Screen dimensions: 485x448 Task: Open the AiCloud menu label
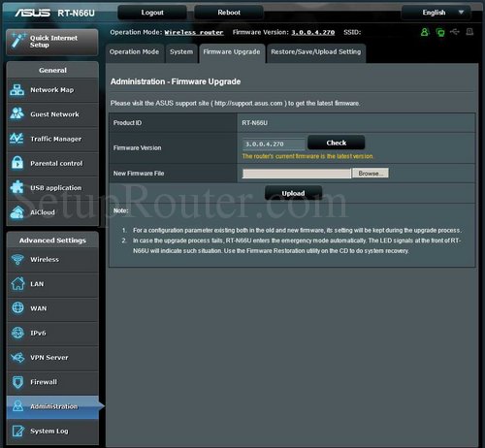tap(43, 212)
